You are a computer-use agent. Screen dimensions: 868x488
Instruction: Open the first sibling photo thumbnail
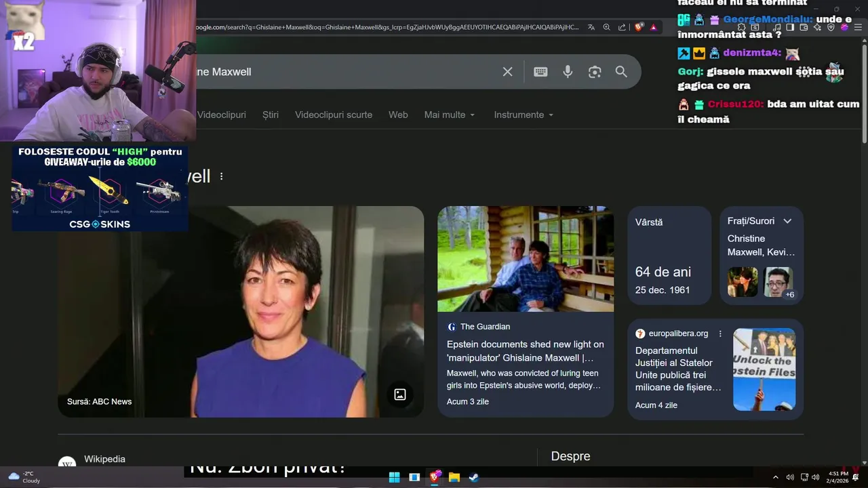(x=743, y=282)
